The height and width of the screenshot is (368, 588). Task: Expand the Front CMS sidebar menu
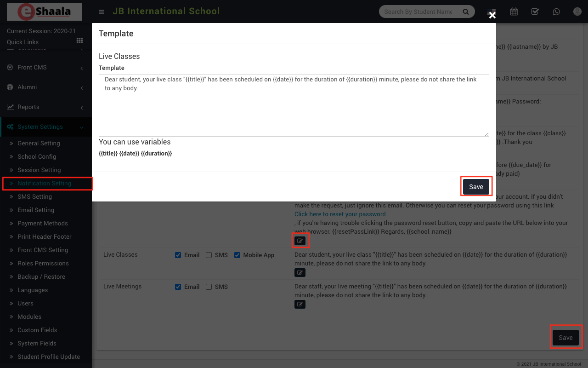pyautogui.click(x=46, y=68)
